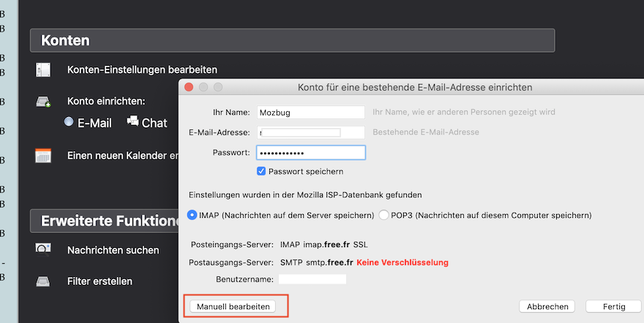644x323 pixels.
Task: Select the POP3 radio button
Action: 384,215
